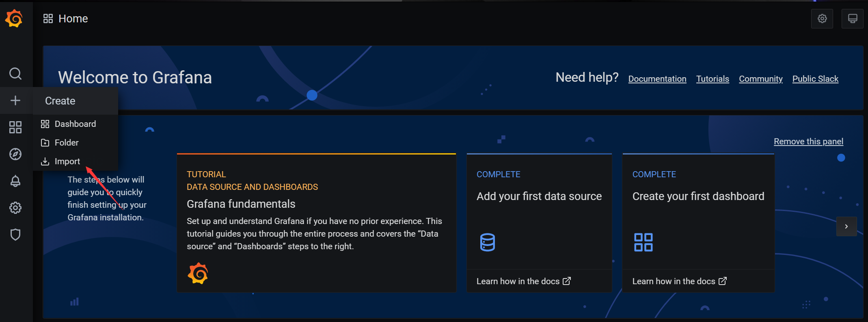Viewport: 868px width, 322px height.
Task: Select Dashboard from the Create menu
Action: (76, 124)
